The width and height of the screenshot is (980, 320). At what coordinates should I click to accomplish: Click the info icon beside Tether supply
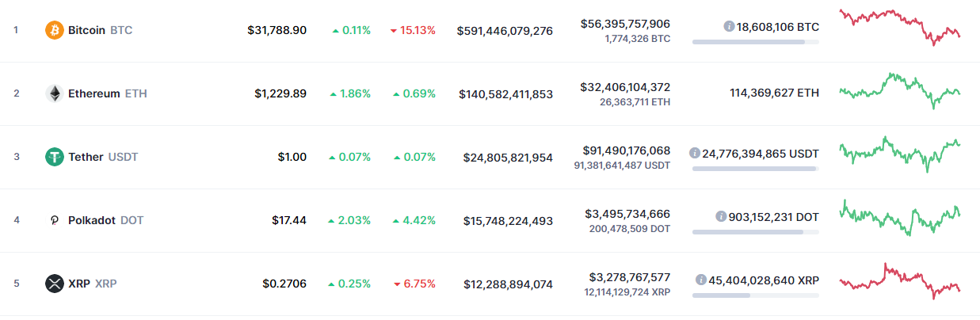coord(695,153)
